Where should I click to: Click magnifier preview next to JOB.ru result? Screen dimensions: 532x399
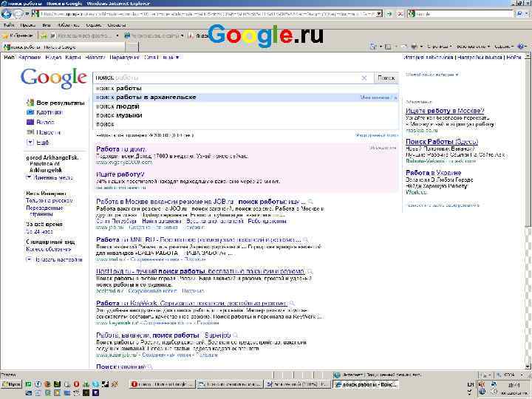click(310, 202)
